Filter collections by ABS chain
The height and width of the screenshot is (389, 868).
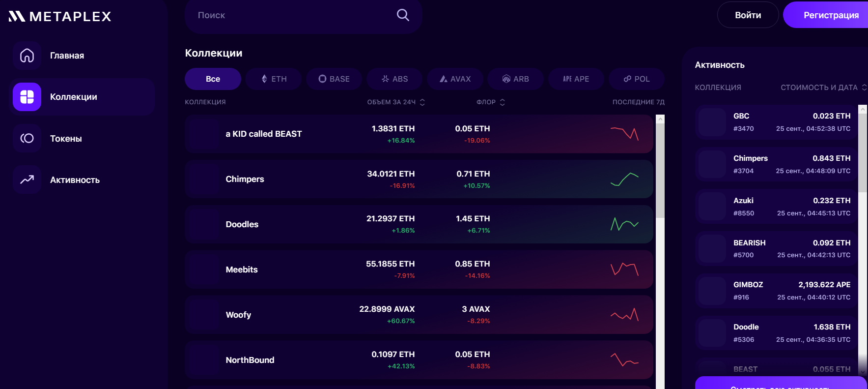click(394, 79)
